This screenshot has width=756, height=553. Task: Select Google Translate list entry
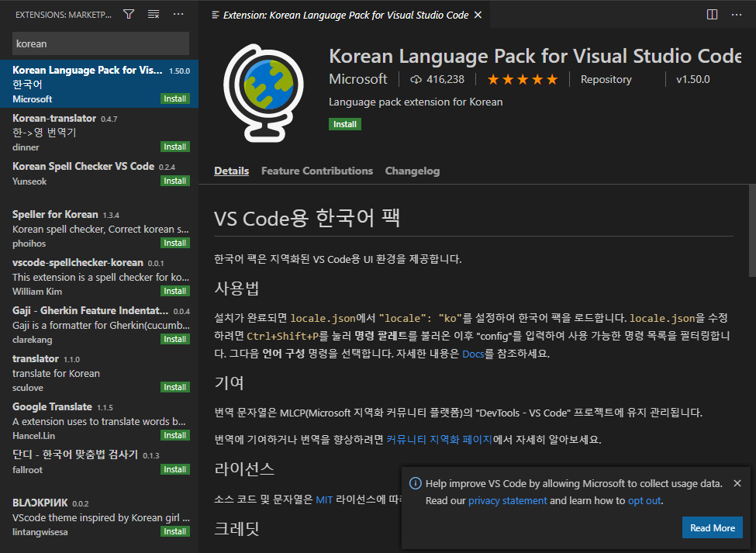(x=99, y=421)
